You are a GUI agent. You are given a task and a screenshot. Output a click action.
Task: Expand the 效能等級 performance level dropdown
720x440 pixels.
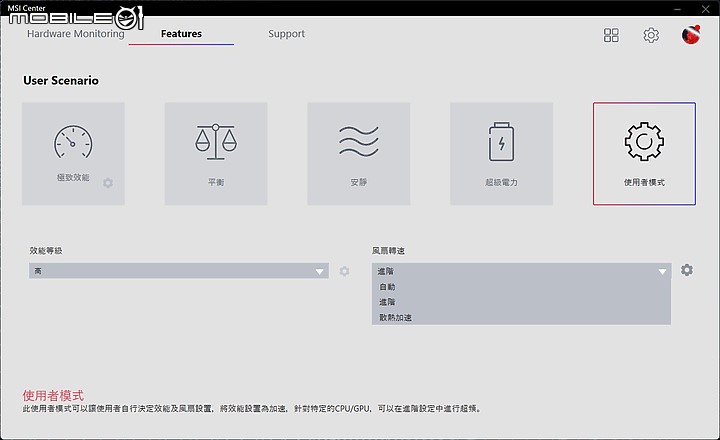(x=179, y=271)
